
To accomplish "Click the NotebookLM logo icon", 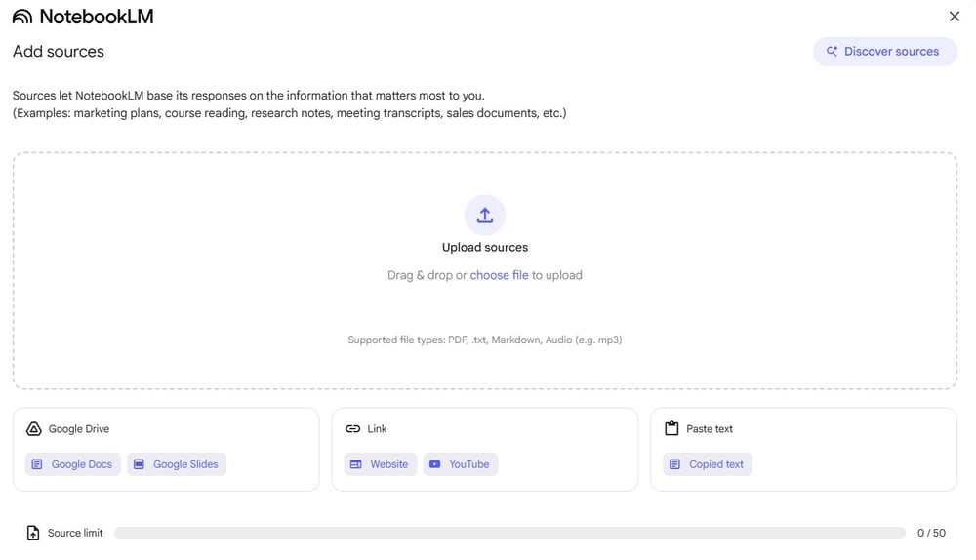I will pos(22,17).
